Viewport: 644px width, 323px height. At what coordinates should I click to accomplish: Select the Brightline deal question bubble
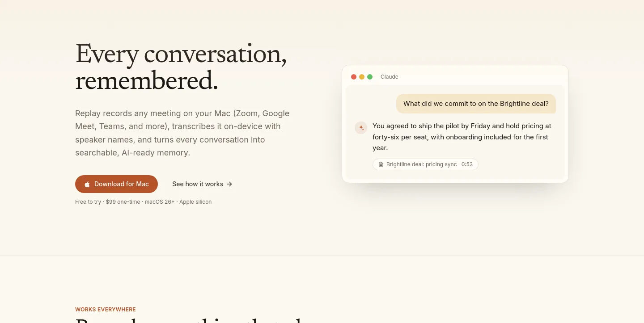point(476,104)
